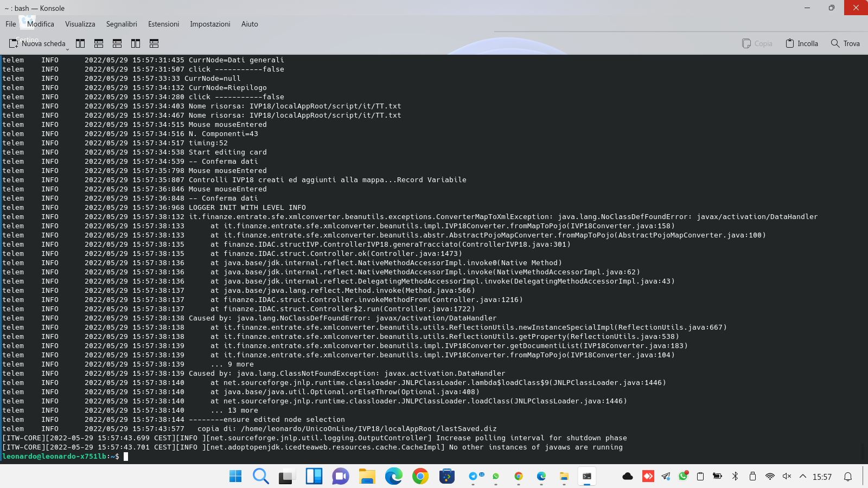Screen dimensions: 868x488
Task: Click the text "N. Componenti=43"
Action: point(223,134)
